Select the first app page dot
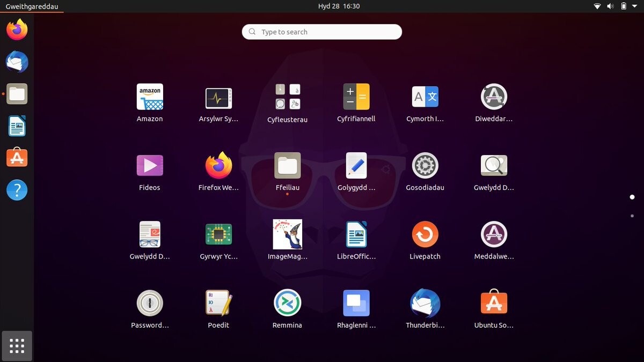Screen dimensions: 644x362 coord(632,197)
